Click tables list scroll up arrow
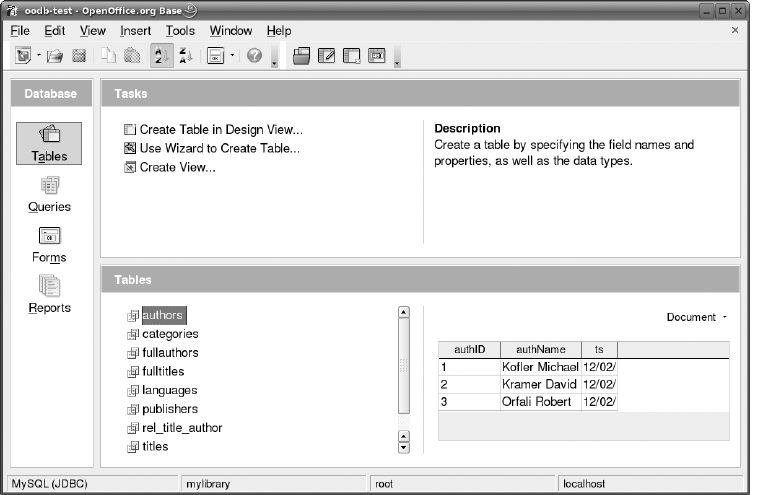The height and width of the screenshot is (495, 765). (403, 312)
